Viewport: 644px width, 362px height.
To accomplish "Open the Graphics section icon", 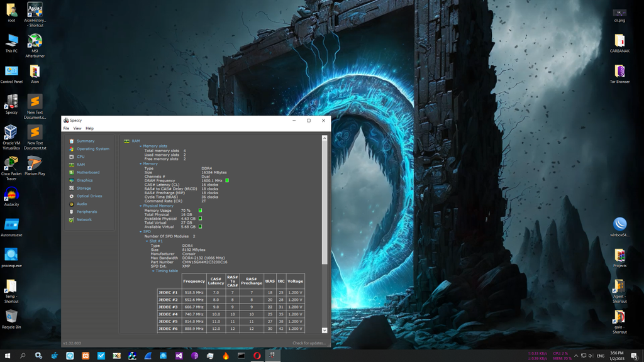I will (x=72, y=180).
